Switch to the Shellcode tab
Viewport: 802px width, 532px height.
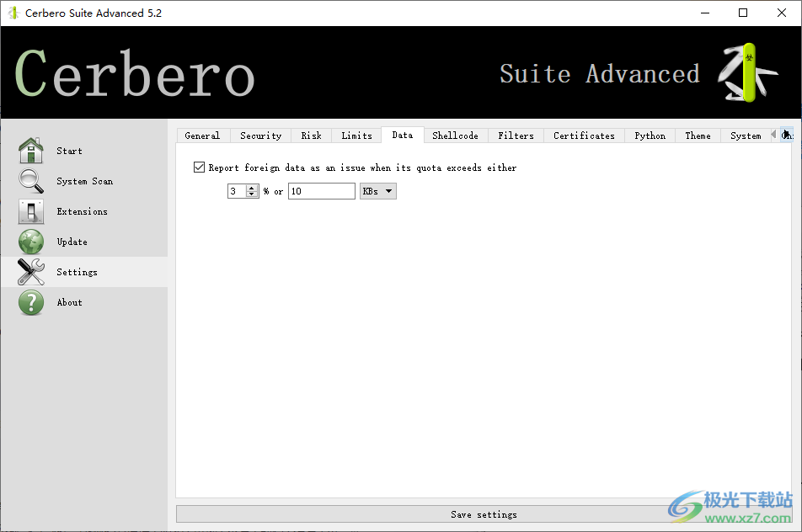click(455, 136)
